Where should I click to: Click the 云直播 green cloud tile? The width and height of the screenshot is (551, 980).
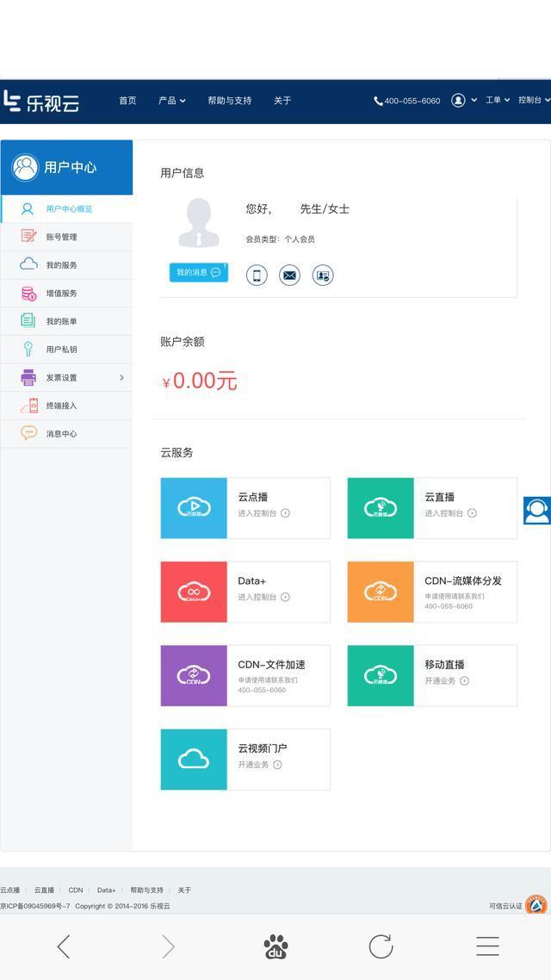[381, 508]
